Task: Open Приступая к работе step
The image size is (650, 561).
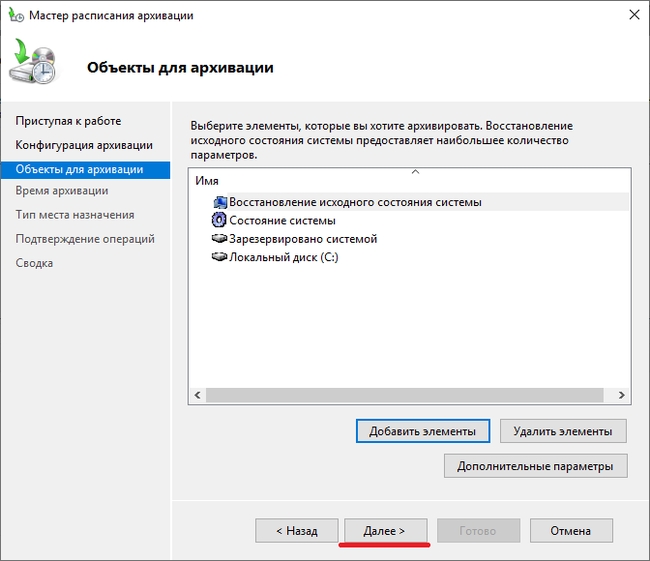Action: pyautogui.click(x=68, y=121)
